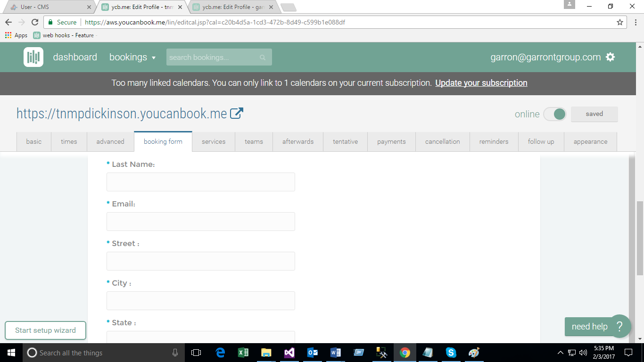Expand the bookings dropdown menu
Image resolution: width=644 pixels, height=362 pixels.
(132, 57)
